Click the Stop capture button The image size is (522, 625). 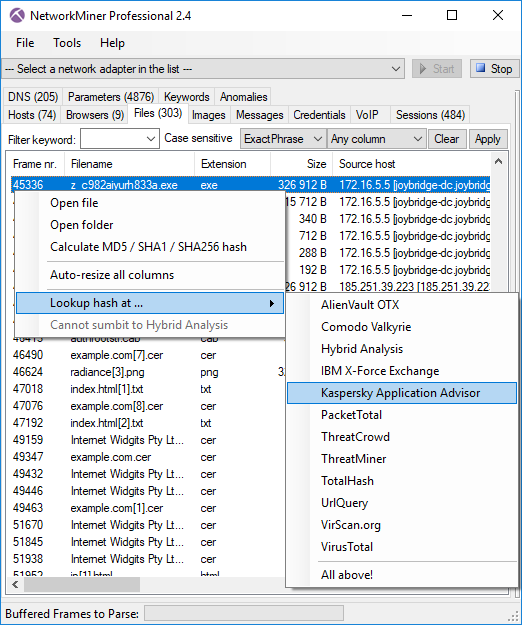495,69
